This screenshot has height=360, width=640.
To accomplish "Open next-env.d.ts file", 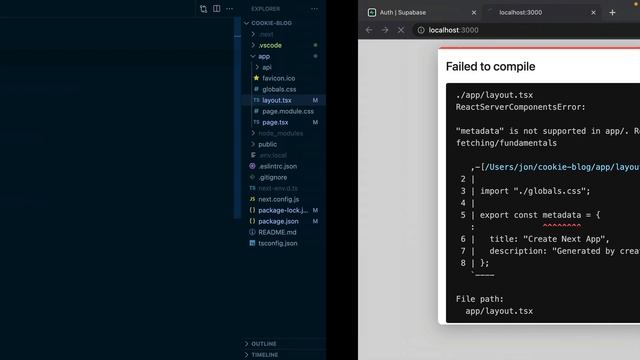I will point(278,189).
